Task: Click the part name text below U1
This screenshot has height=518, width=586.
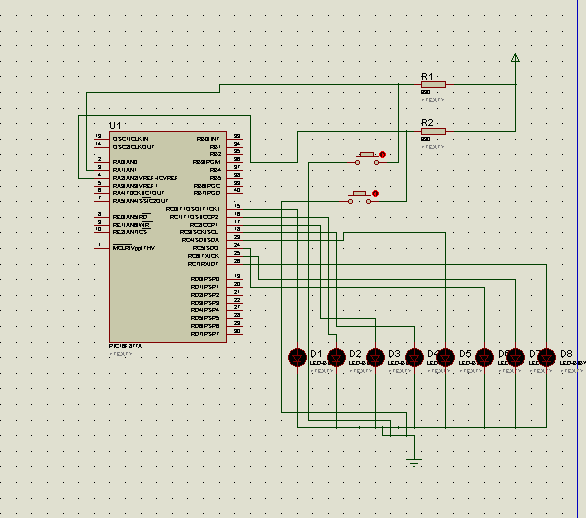Action: 126,346
